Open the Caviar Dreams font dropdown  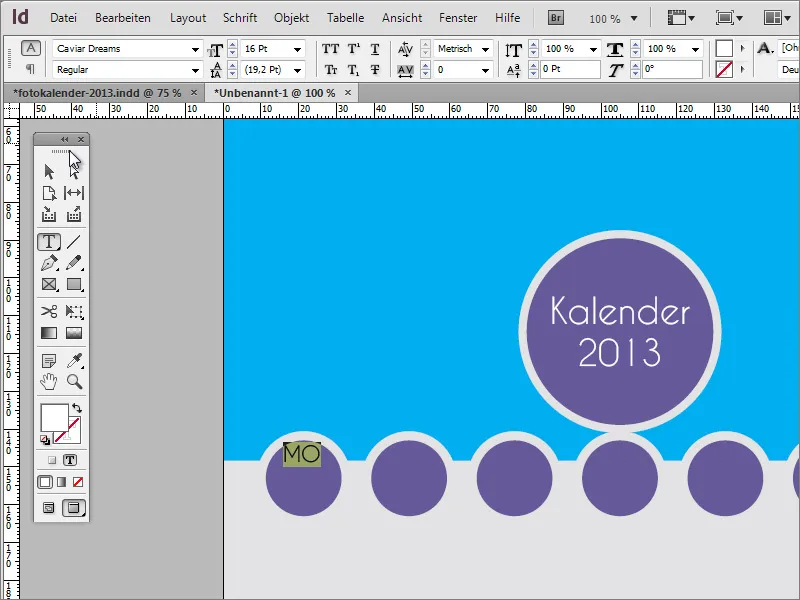coord(195,49)
